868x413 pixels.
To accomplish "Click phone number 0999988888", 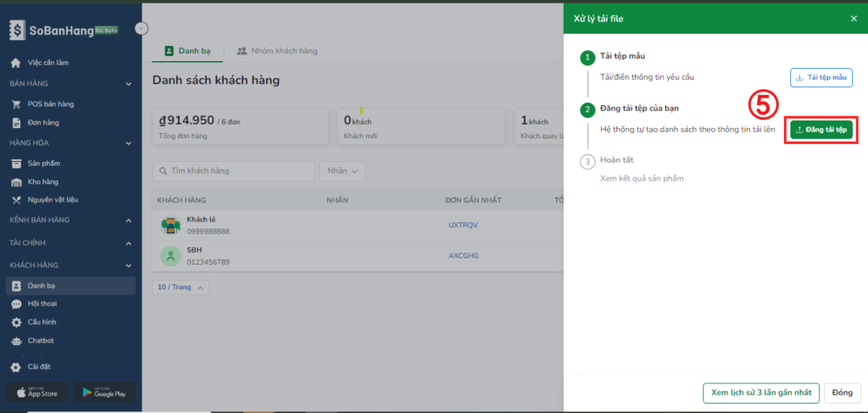I will [209, 232].
